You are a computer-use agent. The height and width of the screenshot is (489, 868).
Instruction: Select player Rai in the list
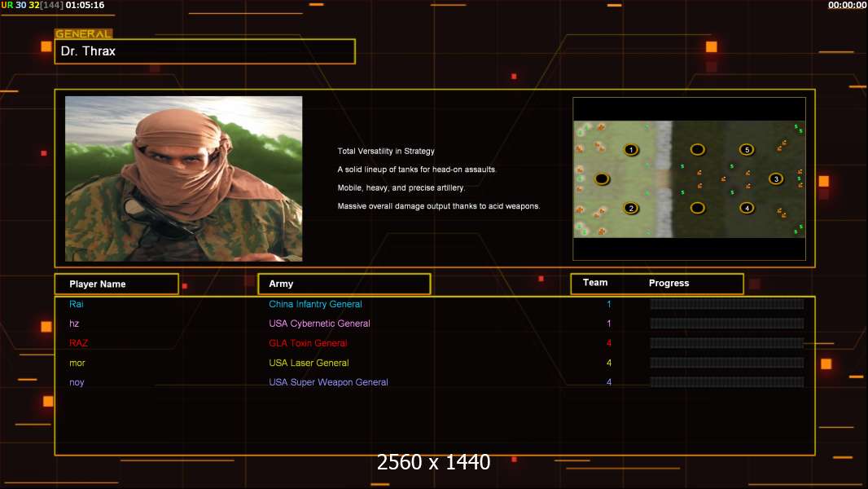tap(77, 304)
